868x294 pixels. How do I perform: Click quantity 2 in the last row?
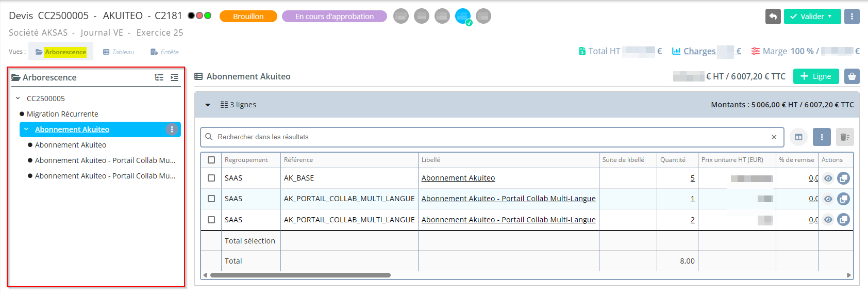(692, 220)
